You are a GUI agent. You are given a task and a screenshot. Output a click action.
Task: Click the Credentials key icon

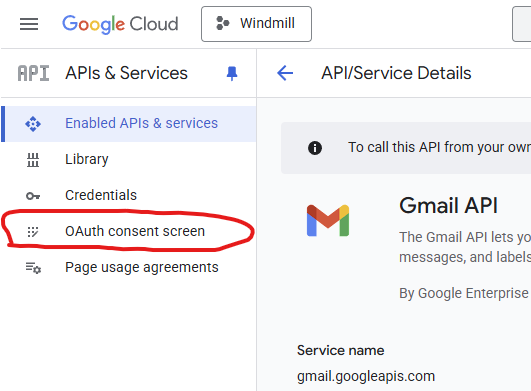(33, 196)
